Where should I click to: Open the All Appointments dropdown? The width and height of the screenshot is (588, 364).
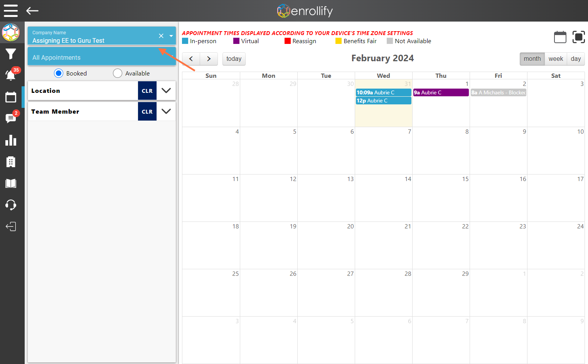click(x=102, y=57)
